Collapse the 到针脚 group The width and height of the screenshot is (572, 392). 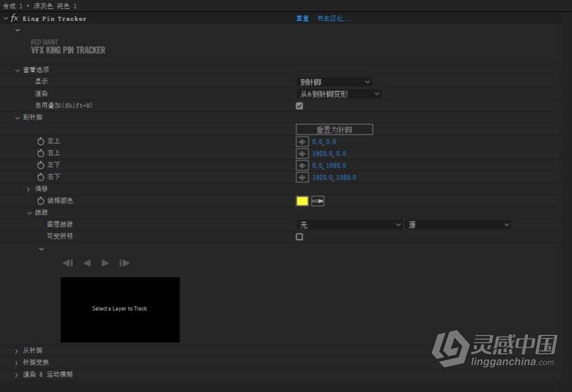pyautogui.click(x=17, y=118)
